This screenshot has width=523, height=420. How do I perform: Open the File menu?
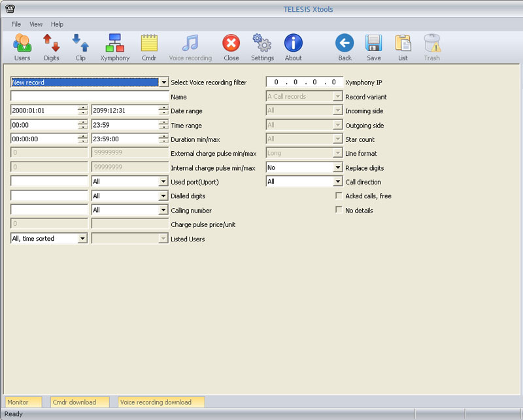[16, 24]
